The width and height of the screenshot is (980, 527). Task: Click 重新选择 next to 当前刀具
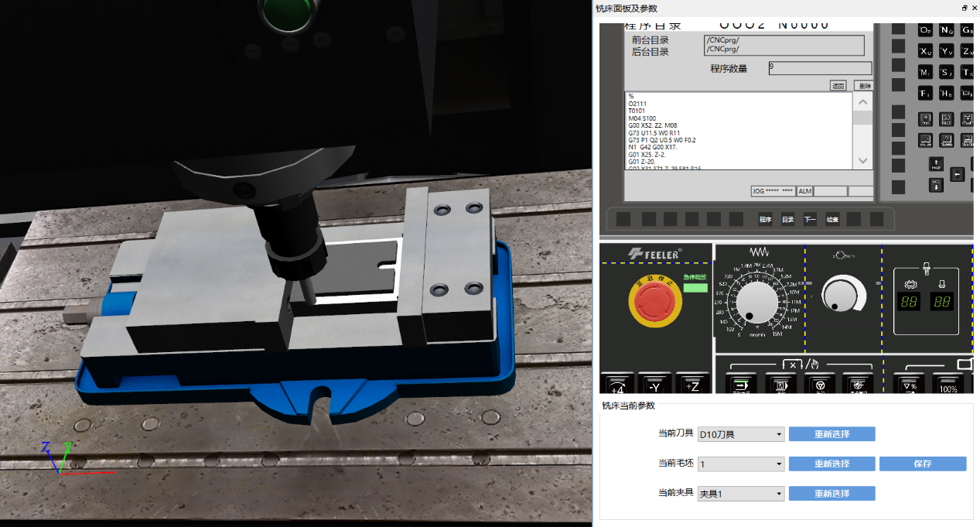pyautogui.click(x=832, y=434)
